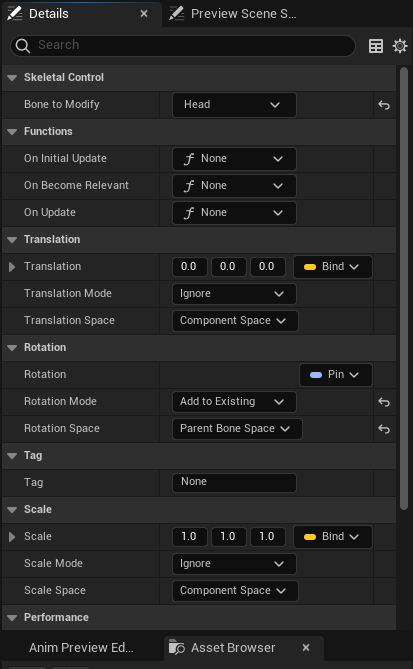Open Details panel settings gear
413x669 pixels.
click(400, 46)
